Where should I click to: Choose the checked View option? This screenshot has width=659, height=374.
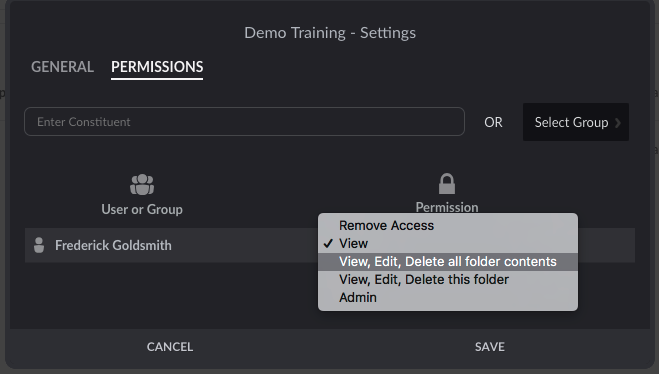click(448, 243)
